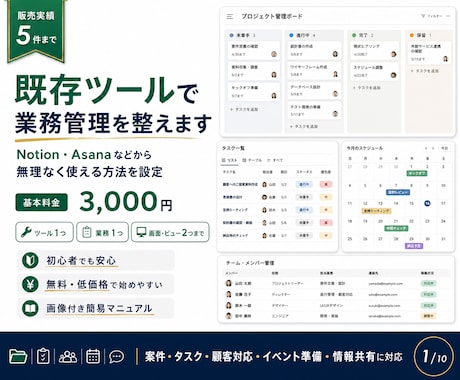Click the 基本料金 label badge

(41, 202)
